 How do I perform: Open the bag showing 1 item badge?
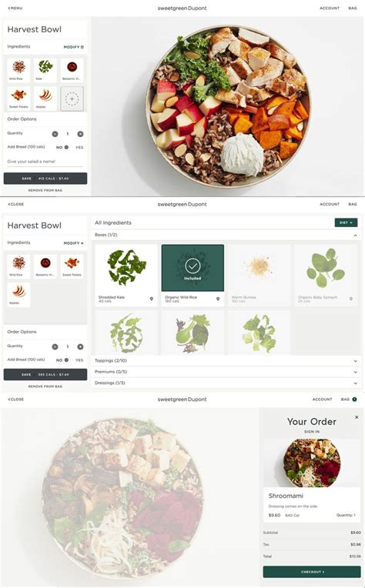coord(349,399)
